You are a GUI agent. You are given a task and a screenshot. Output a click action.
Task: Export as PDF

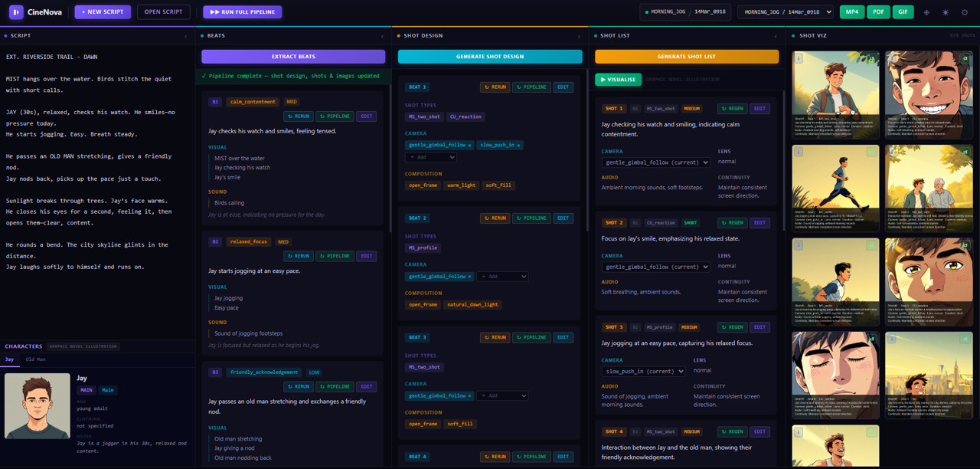point(878,12)
